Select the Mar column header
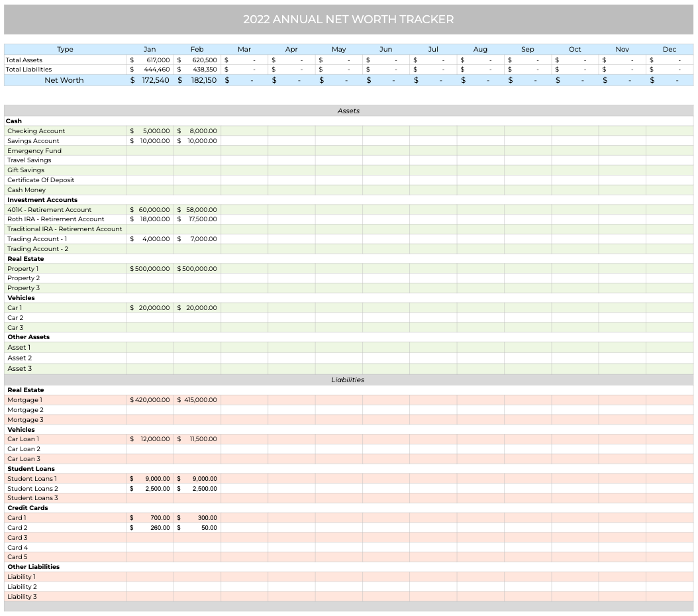This screenshot has width=698, height=616. pyautogui.click(x=244, y=50)
